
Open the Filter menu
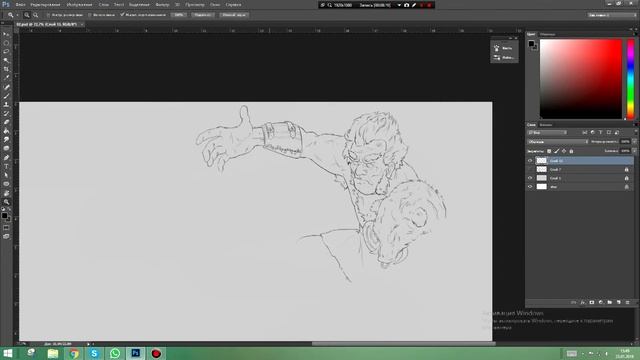click(x=162, y=4)
